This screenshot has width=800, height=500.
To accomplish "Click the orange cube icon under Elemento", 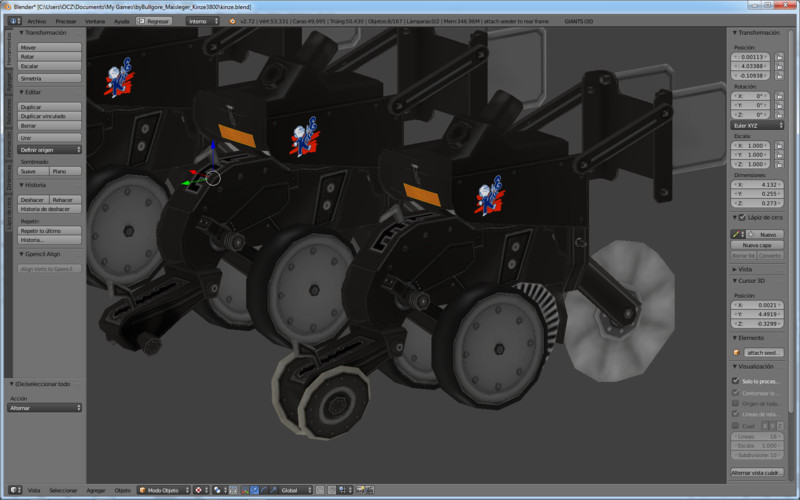I will tap(737, 353).
